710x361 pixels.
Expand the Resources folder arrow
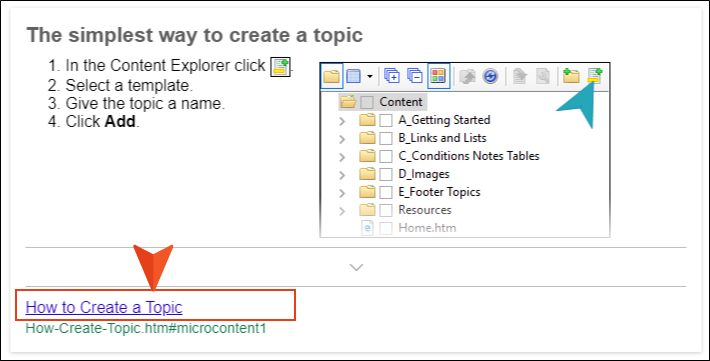tap(342, 211)
